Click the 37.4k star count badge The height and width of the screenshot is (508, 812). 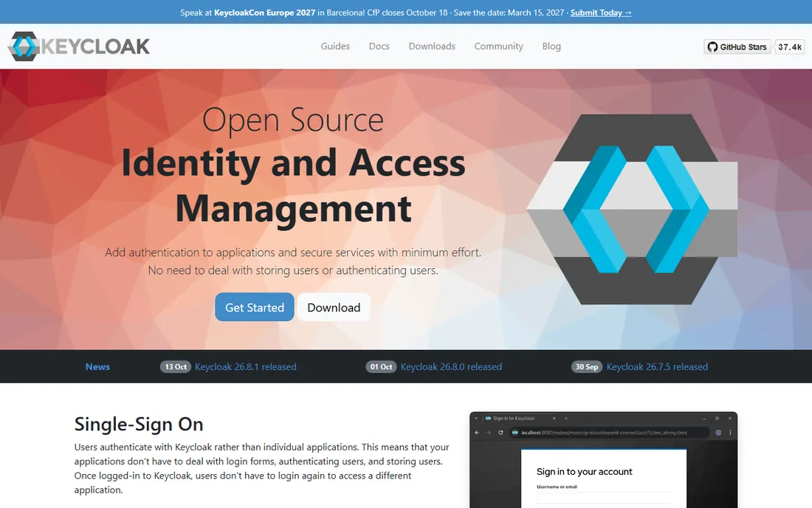coord(790,47)
